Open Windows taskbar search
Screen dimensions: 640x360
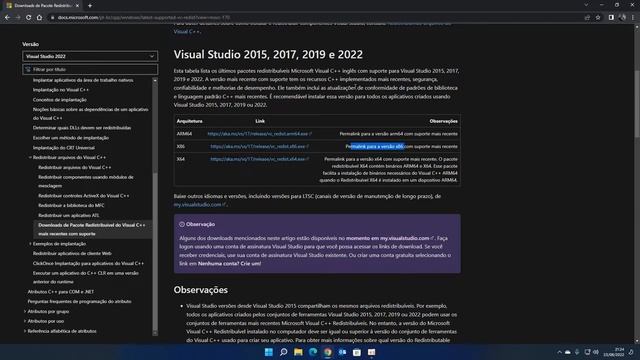(x=283, y=352)
